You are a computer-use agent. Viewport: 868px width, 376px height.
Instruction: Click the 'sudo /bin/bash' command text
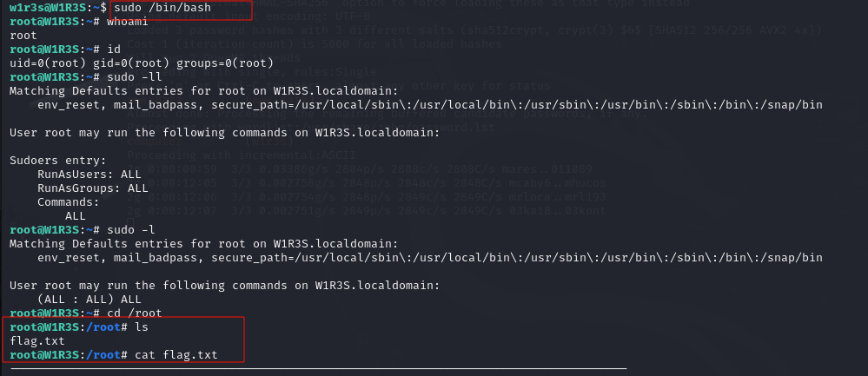(x=162, y=8)
